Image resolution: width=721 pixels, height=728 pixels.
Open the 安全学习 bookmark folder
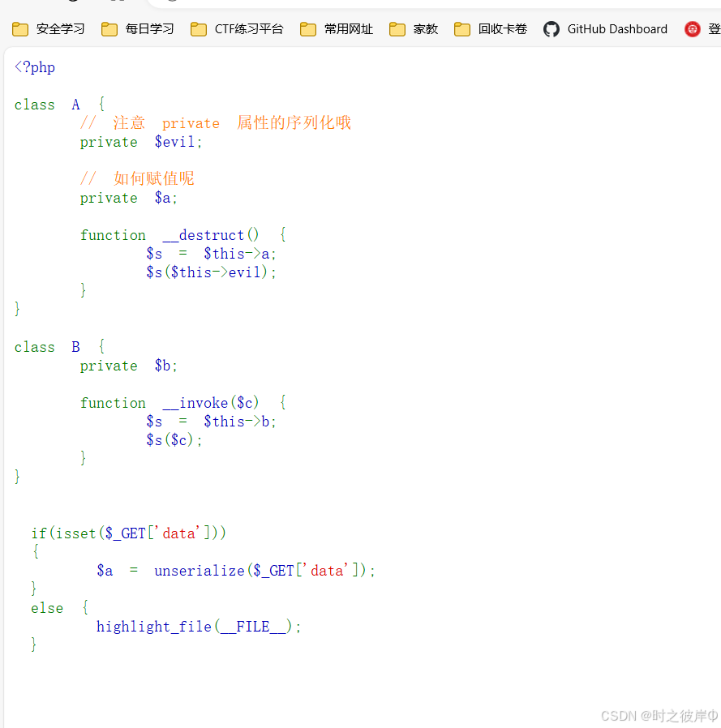pos(49,29)
